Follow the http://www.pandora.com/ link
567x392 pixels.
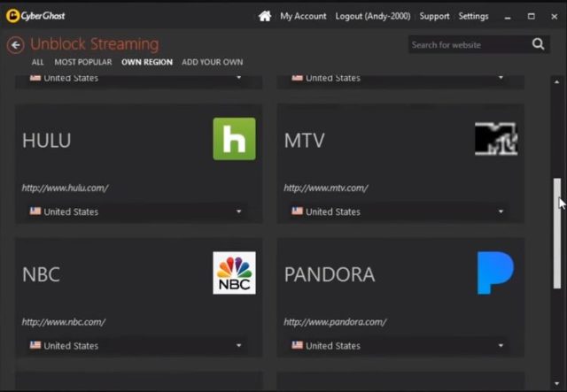(335, 322)
